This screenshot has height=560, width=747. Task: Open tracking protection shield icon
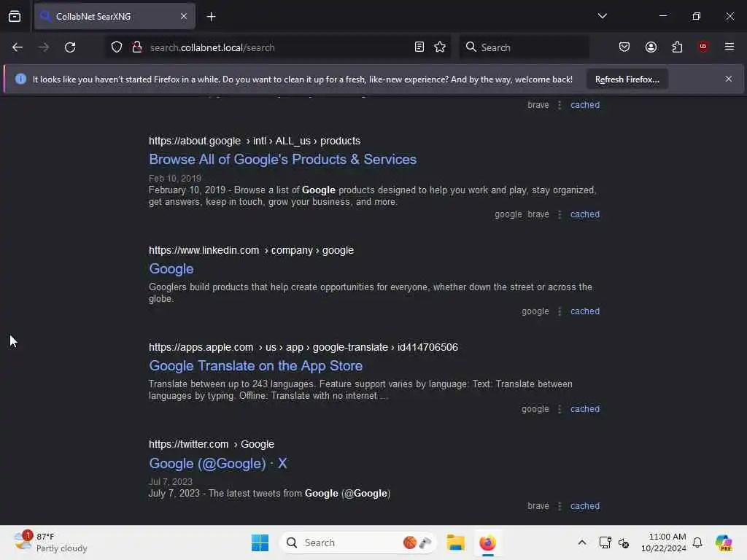click(117, 47)
